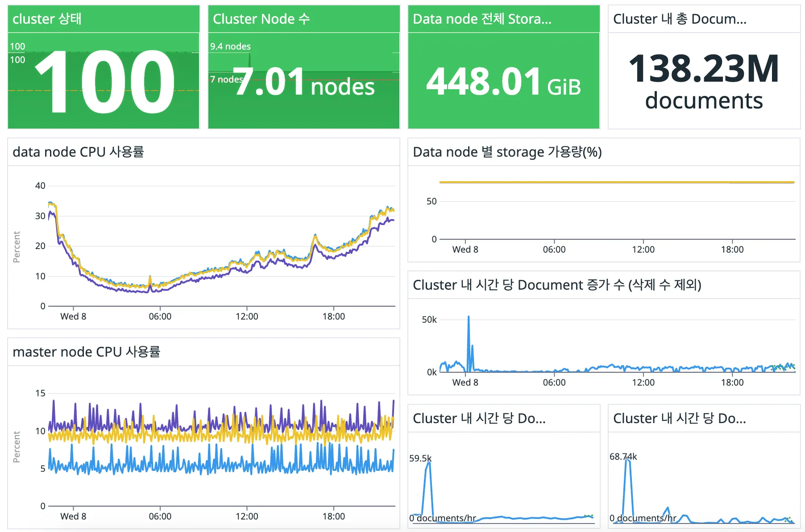Open the "Data node 별 storage 가용량(%)" panel menu
The height and width of the screenshot is (532, 805).
coord(507,152)
